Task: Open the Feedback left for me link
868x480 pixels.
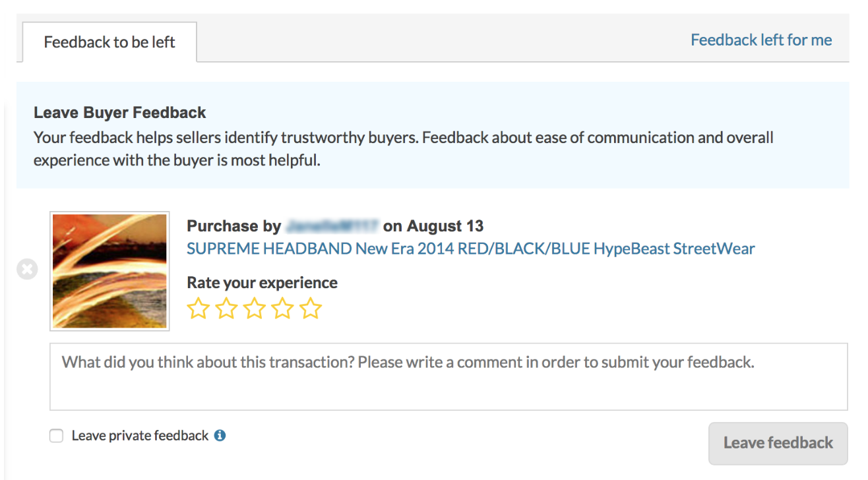Action: click(761, 40)
